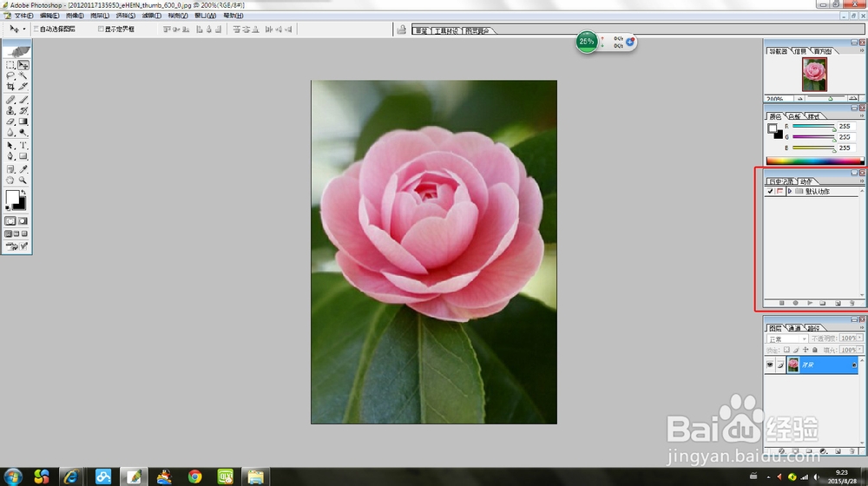Switch to the Paths tab

[x=813, y=328]
